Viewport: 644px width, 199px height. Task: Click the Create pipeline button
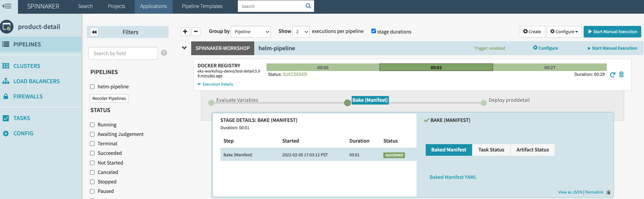pos(532,32)
